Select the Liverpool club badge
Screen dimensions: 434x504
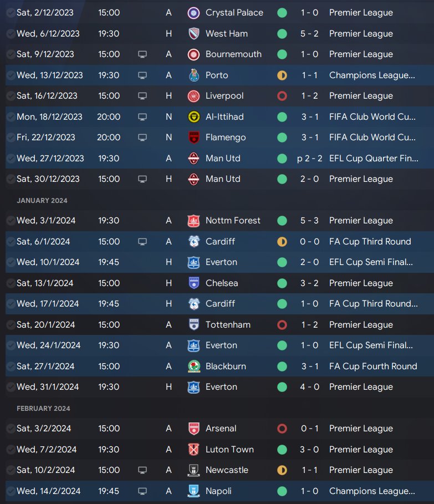[x=194, y=96]
